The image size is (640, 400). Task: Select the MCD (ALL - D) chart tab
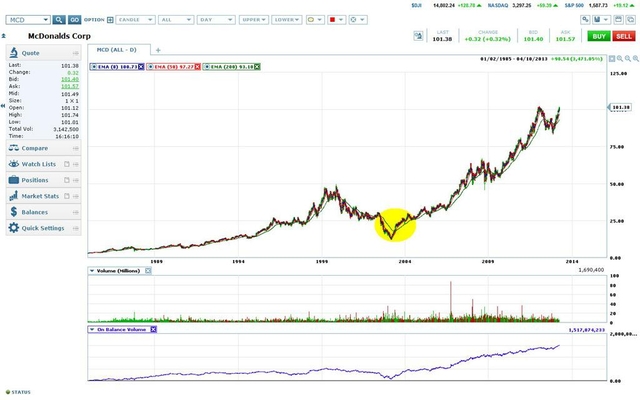pos(117,50)
